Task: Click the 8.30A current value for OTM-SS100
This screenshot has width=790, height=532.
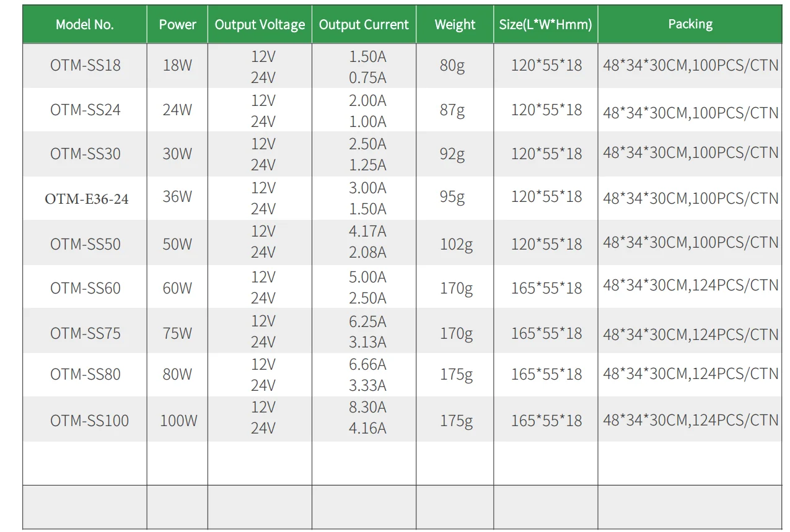Action: click(364, 408)
